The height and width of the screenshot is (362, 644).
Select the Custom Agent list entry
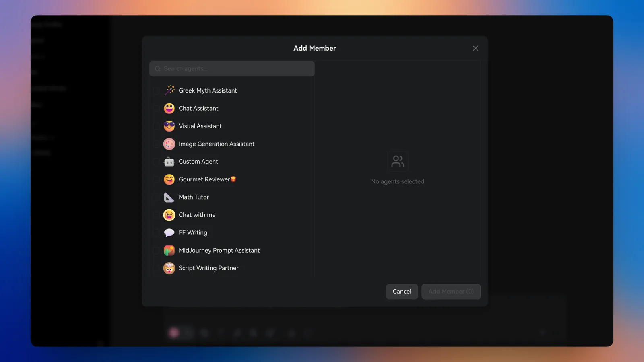[x=198, y=162]
